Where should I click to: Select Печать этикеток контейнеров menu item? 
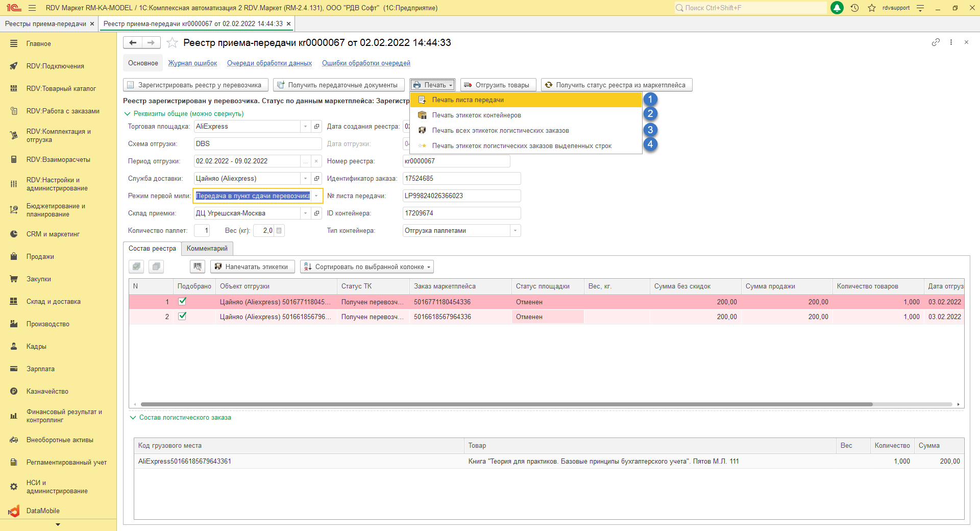pyautogui.click(x=476, y=115)
